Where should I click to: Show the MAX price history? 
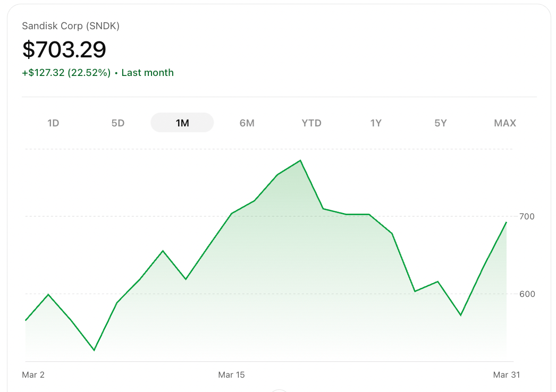click(504, 123)
